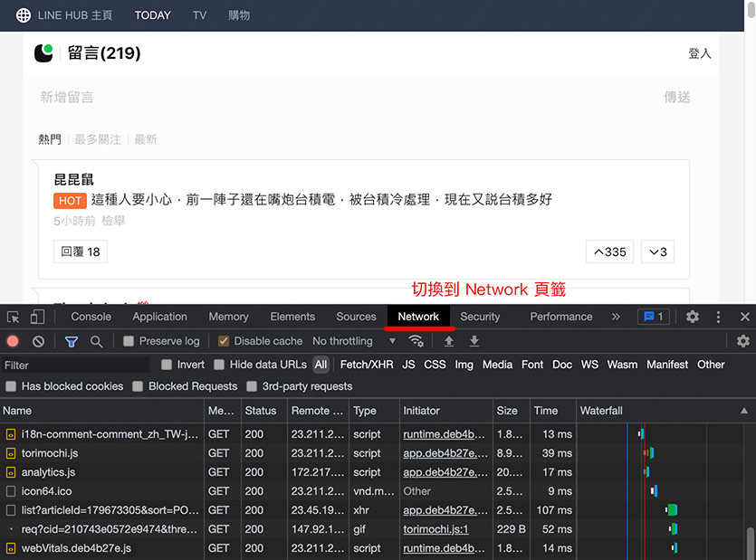This screenshot has width=756, height=560.
Task: Click the inspect element picker icon
Action: [13, 317]
